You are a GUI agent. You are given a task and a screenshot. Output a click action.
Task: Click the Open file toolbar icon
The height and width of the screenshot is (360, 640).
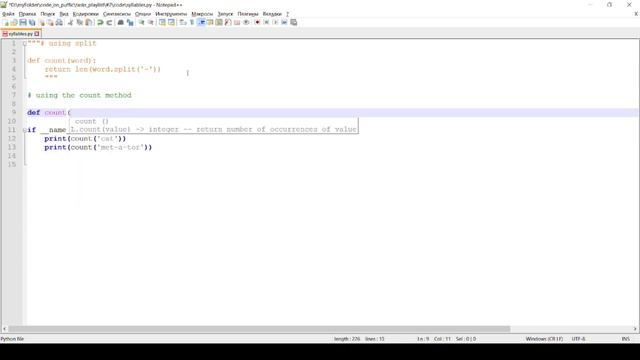click(x=14, y=22)
